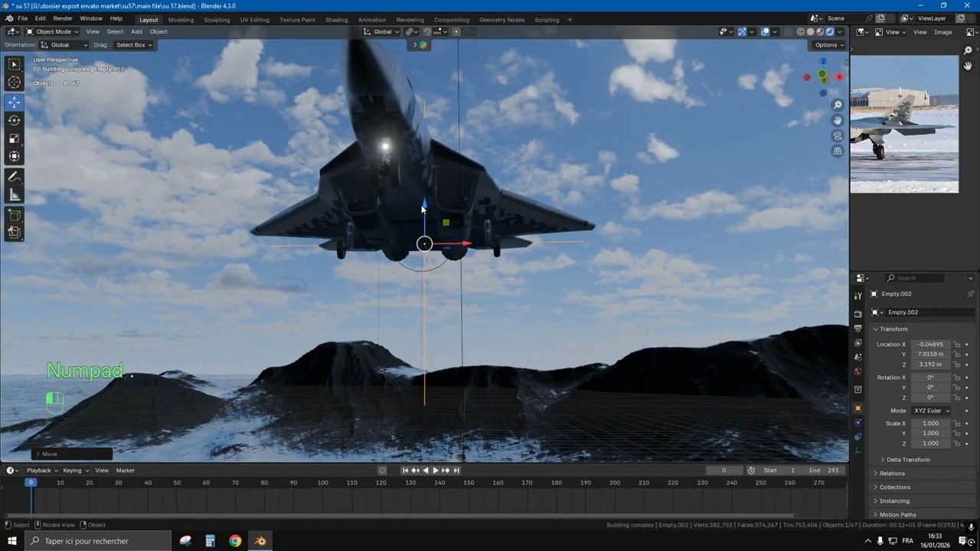Image resolution: width=980 pixels, height=551 pixels.
Task: Open the Keying dropdown in timeline
Action: coord(75,470)
